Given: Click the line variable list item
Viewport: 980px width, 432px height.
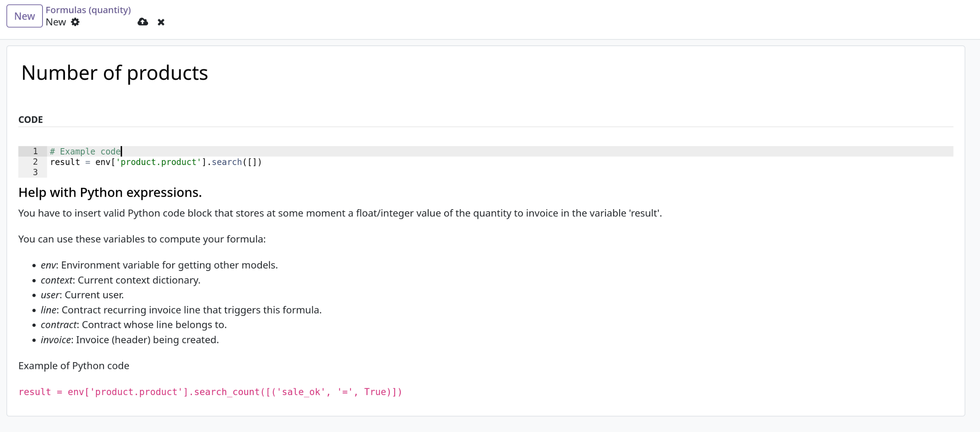Looking at the screenshot, I should point(181,310).
